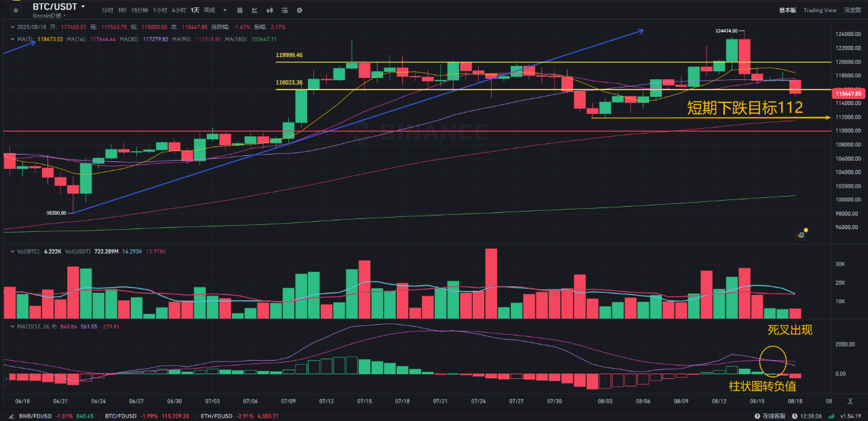Viewport: 868px width, 421px height.
Task: Change candlestick chart style icon
Action: tap(270, 10)
